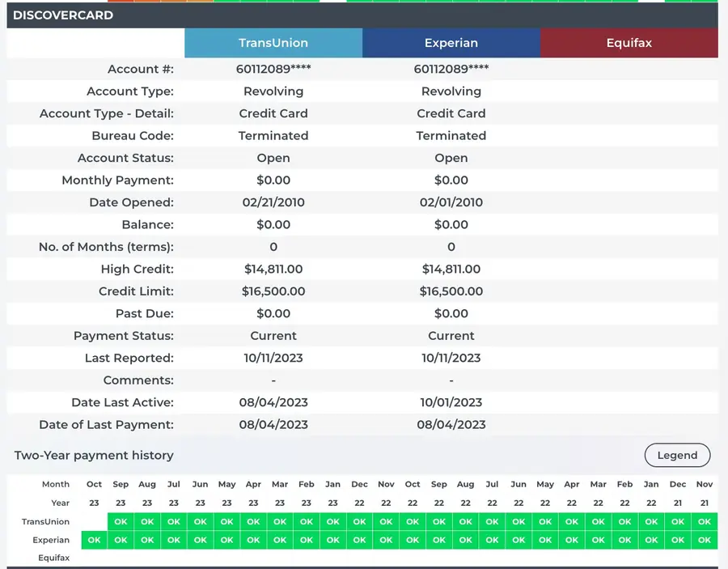728x569 pixels.
Task: Click the Month row label
Action: tap(56, 484)
